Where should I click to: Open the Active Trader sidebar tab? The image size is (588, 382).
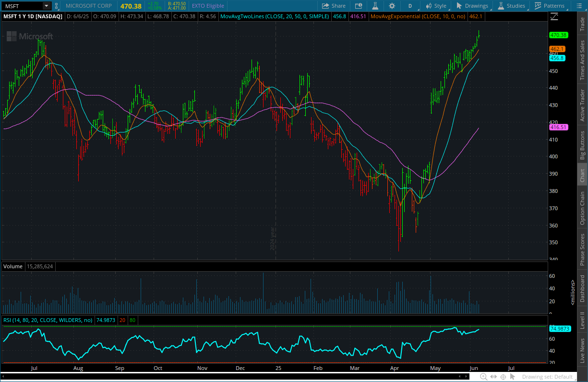coord(582,106)
